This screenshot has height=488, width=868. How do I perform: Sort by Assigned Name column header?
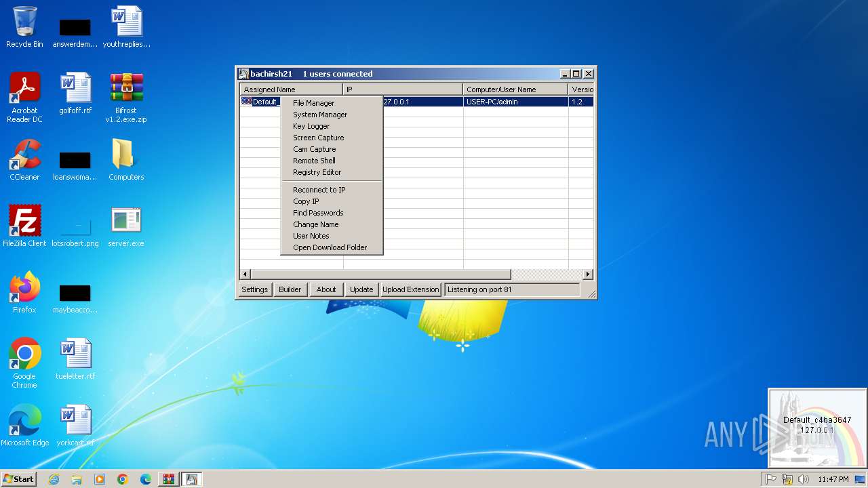click(292, 89)
